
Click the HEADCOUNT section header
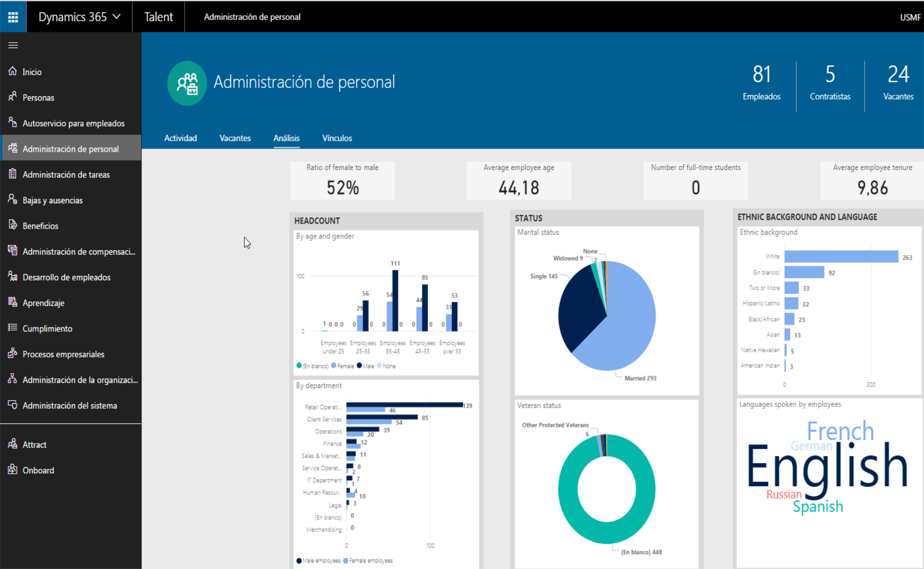[x=317, y=221]
